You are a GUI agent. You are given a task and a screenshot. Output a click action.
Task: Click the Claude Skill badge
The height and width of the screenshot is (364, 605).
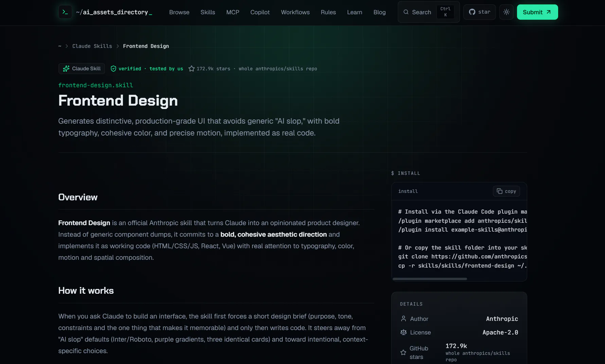(82, 69)
